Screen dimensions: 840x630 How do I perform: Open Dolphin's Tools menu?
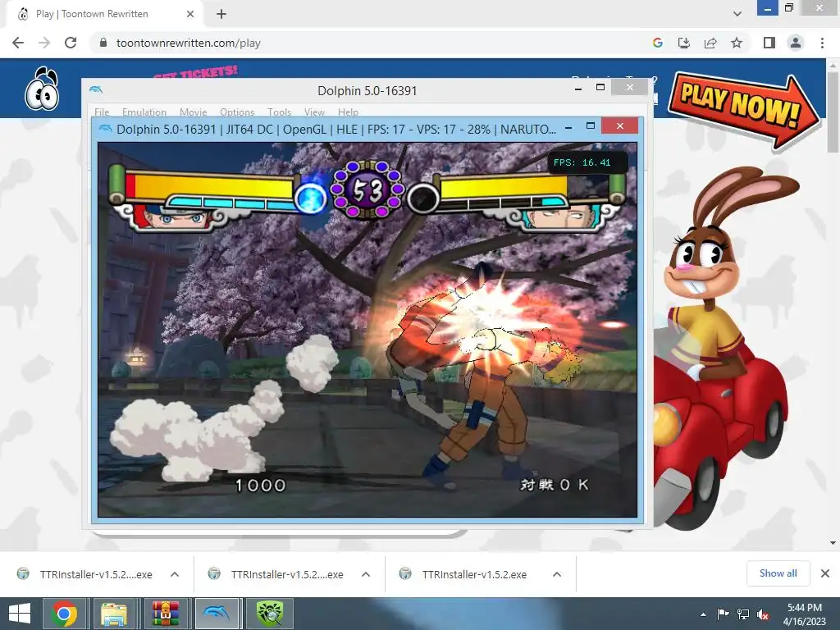279,112
